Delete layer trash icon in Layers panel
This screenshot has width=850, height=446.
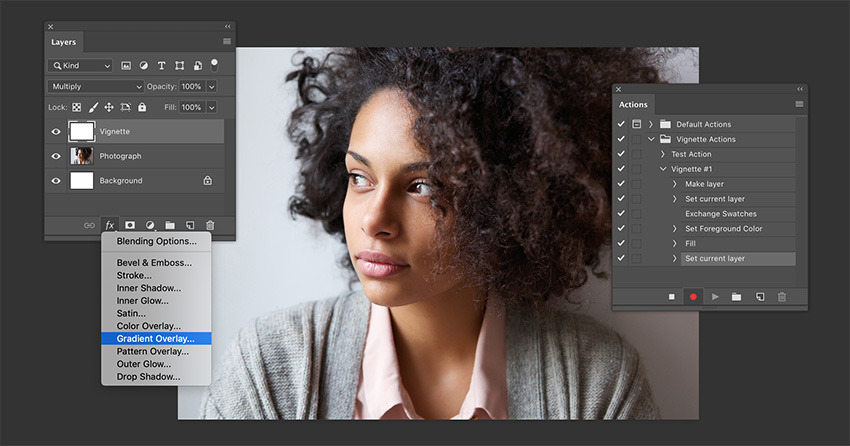210,225
